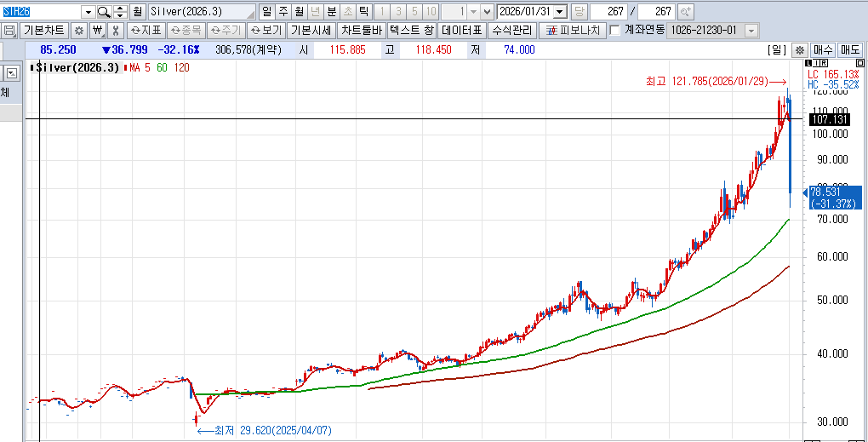Switch to 주 weekly period

point(282,12)
